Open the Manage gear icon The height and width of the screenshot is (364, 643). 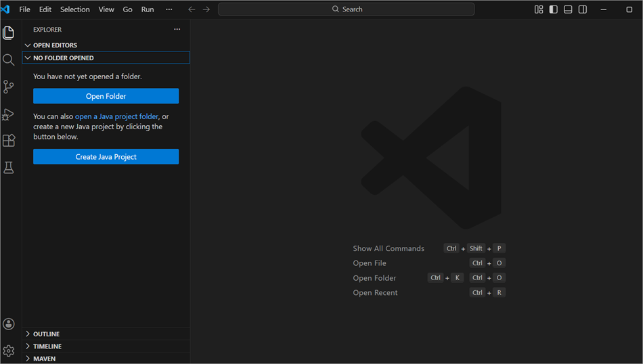9,351
